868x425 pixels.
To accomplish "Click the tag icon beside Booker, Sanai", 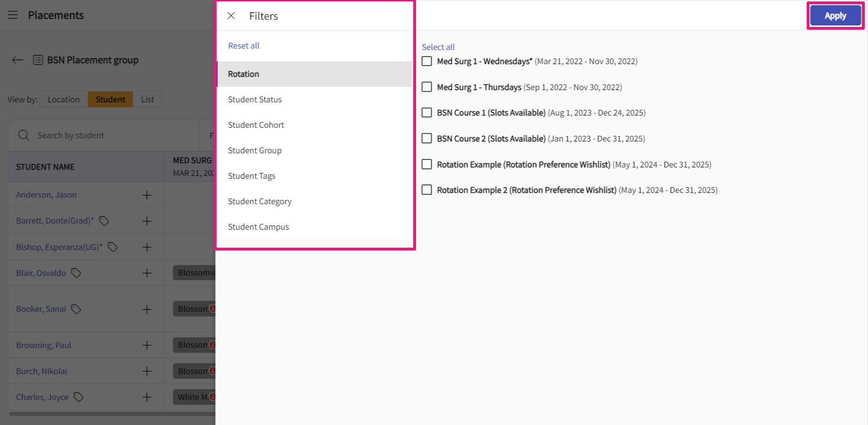I will [76, 309].
